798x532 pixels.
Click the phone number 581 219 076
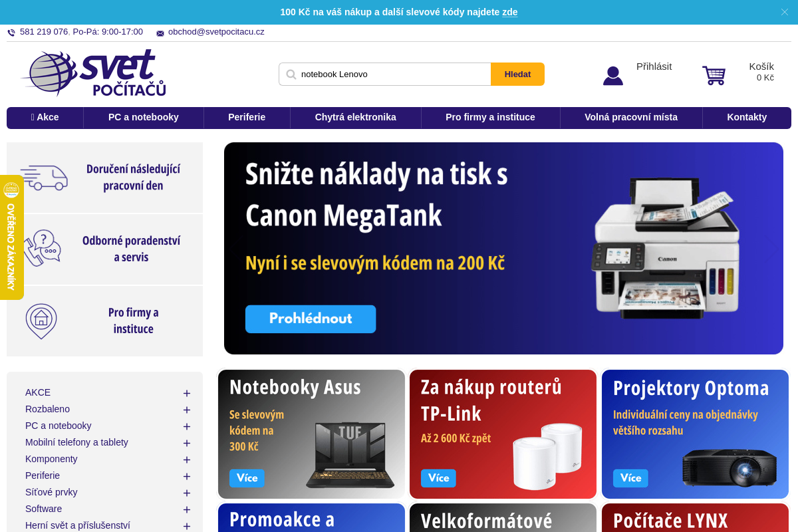tap(44, 32)
